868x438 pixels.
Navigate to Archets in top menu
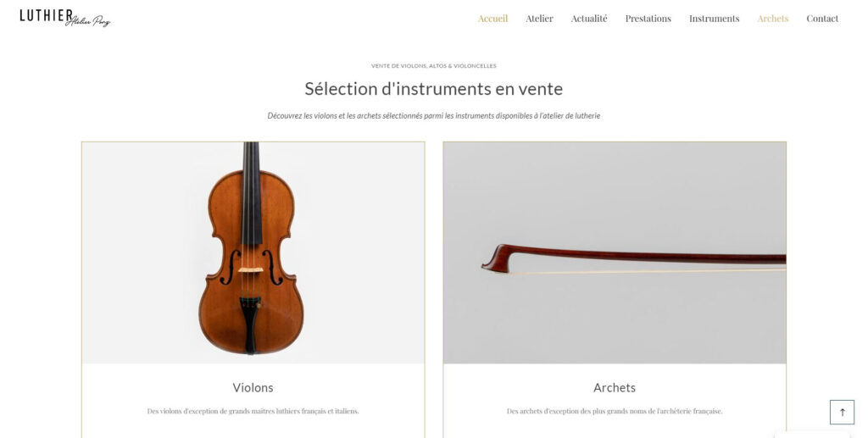[x=773, y=19]
